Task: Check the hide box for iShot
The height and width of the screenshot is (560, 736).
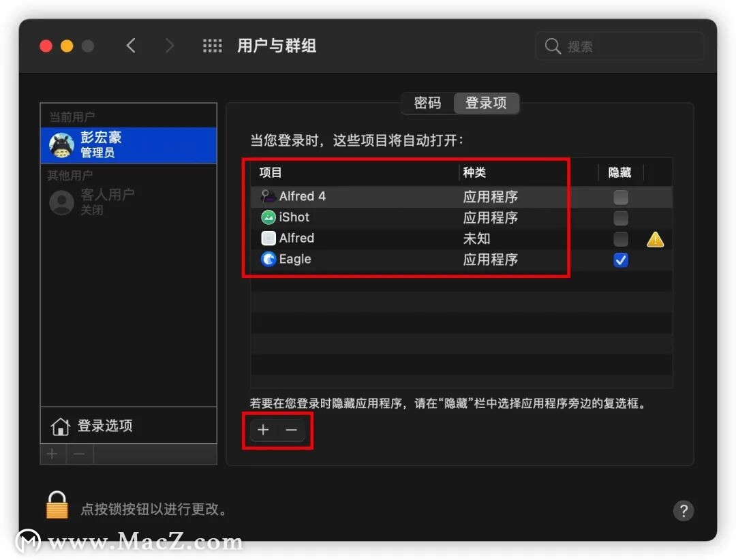Action: (620, 217)
